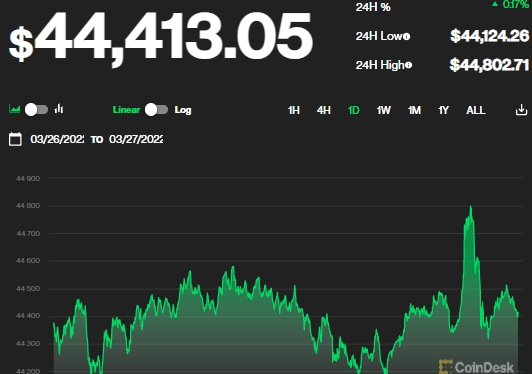Select the Linear scale label

click(x=126, y=110)
